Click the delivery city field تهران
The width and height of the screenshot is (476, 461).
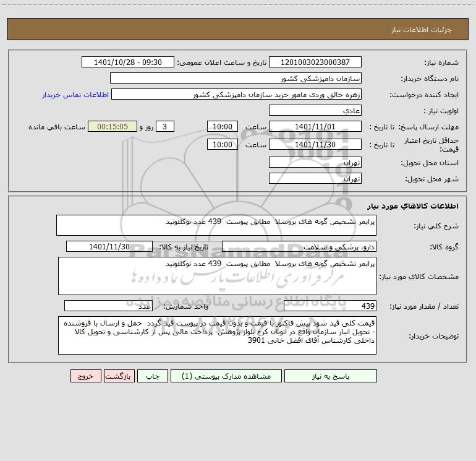(315, 179)
